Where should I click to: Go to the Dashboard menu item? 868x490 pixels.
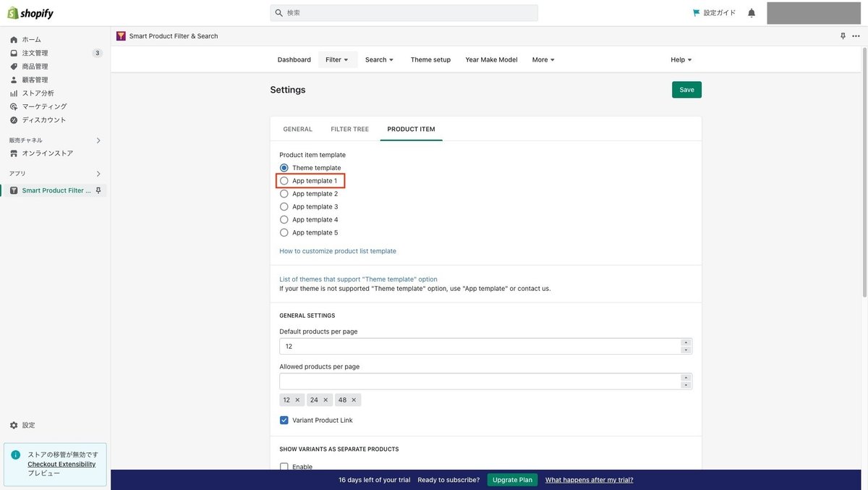point(294,60)
